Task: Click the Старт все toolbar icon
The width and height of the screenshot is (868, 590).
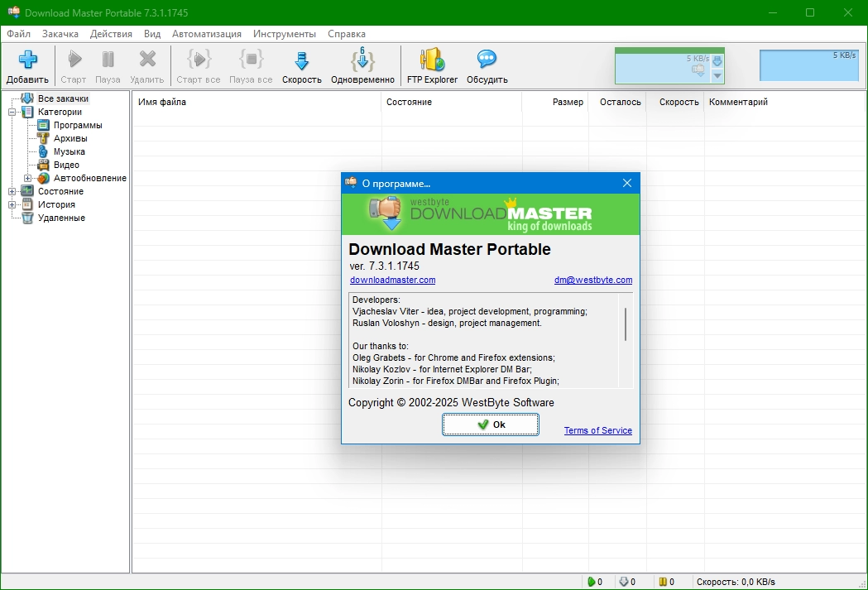Action: point(199,60)
